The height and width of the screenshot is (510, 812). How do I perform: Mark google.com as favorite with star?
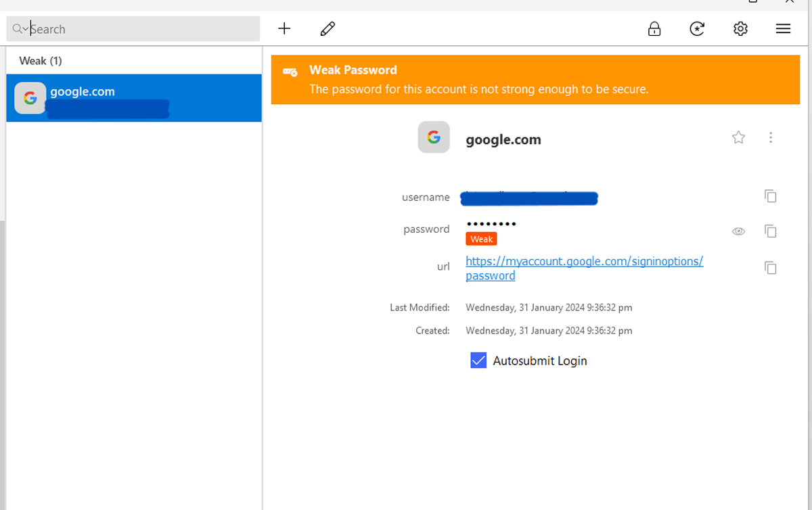pos(738,138)
